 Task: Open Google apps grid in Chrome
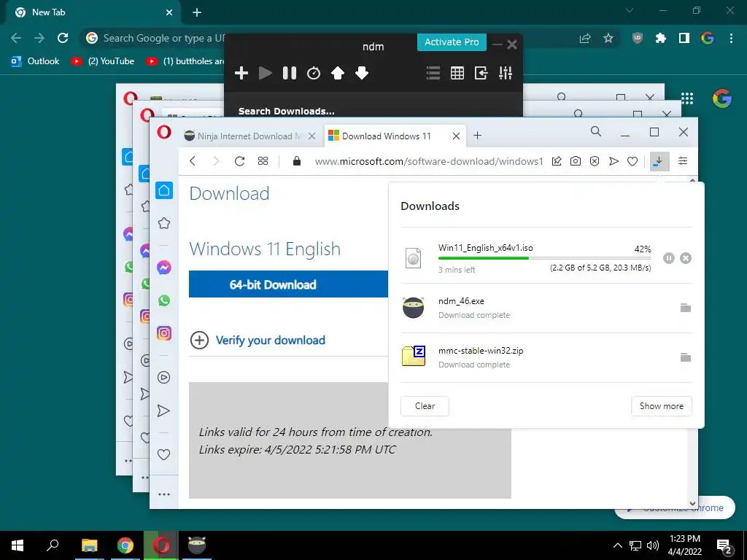click(x=687, y=98)
